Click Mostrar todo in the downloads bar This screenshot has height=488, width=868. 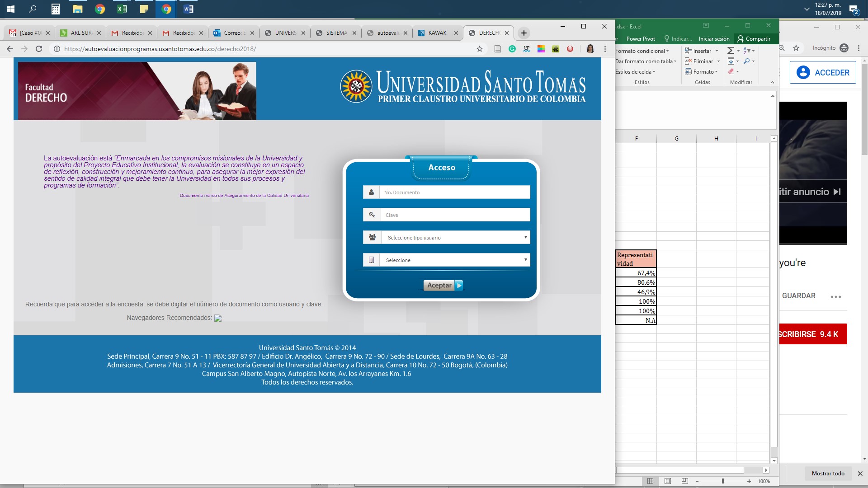828,473
